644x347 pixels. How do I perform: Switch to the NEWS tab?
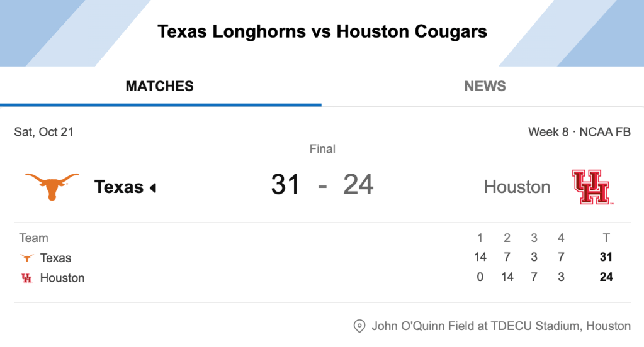click(485, 86)
